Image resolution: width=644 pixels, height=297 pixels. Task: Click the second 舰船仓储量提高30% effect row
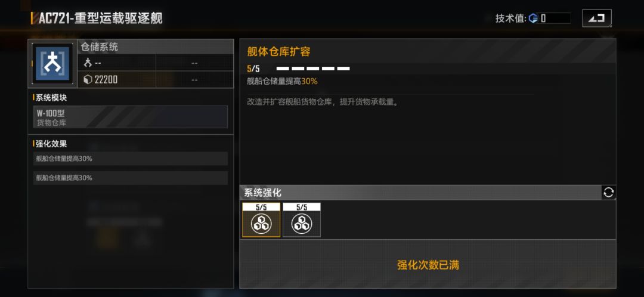[x=131, y=178]
